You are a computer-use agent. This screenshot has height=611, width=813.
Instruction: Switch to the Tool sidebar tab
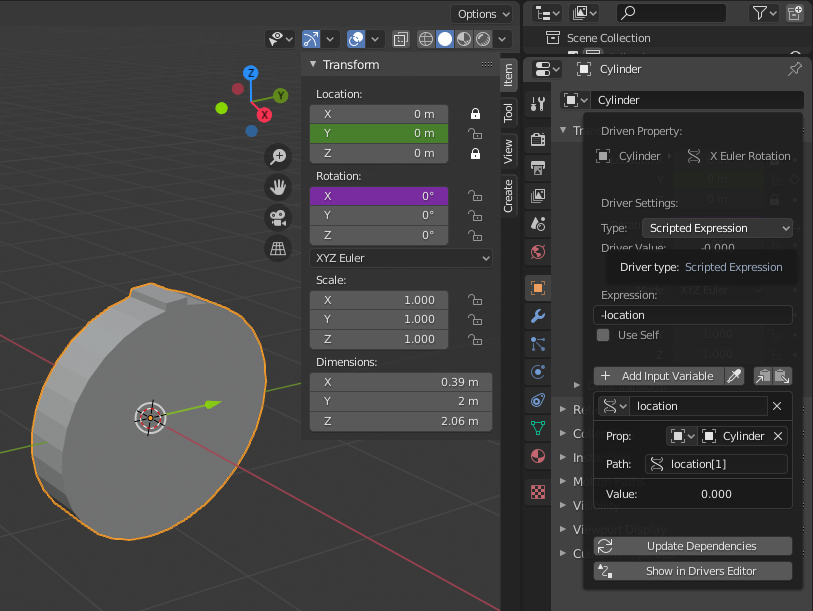(508, 113)
